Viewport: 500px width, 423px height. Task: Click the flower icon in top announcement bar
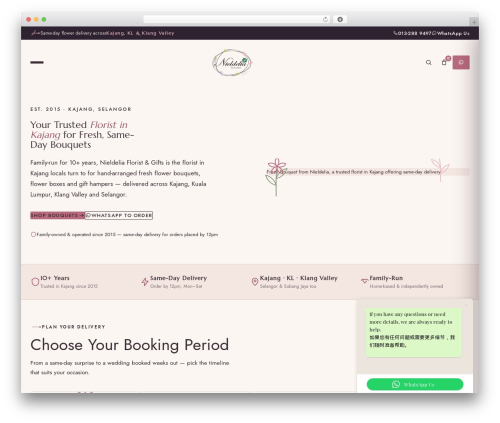point(35,33)
